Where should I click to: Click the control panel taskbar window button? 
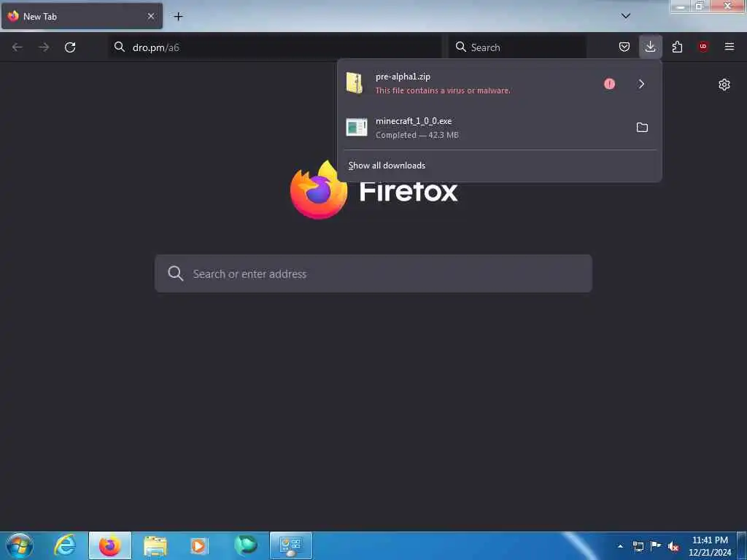point(290,545)
